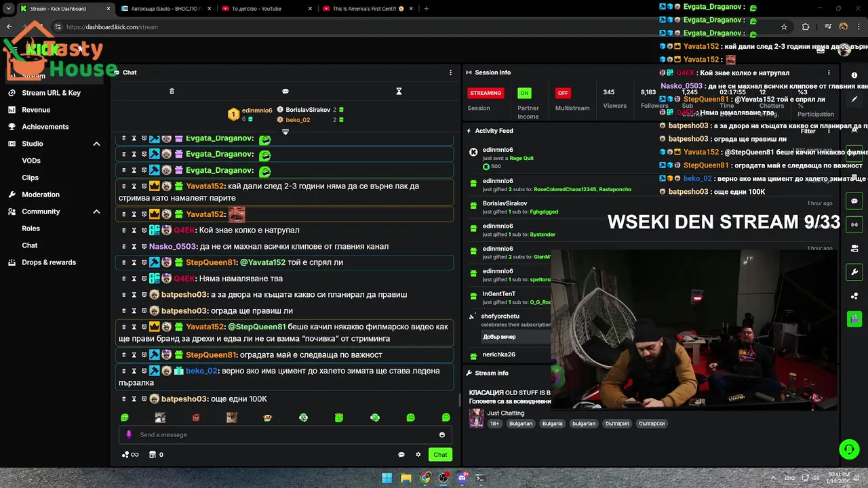This screenshot has height=488, width=868.
Task: Open the green headset support bubble
Action: (849, 449)
